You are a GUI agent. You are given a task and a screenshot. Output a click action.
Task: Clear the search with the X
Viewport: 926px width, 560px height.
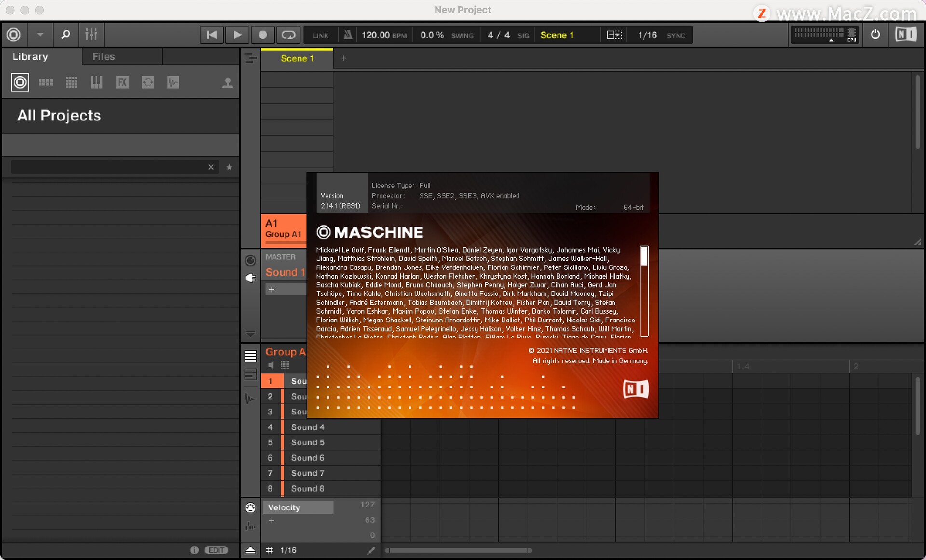click(x=211, y=167)
